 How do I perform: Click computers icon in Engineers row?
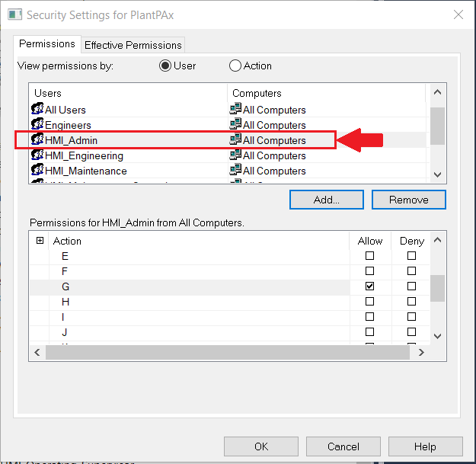coord(235,124)
